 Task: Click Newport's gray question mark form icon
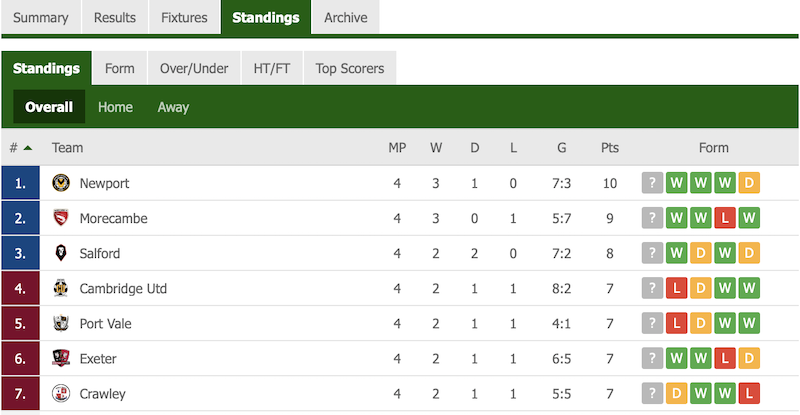click(652, 183)
